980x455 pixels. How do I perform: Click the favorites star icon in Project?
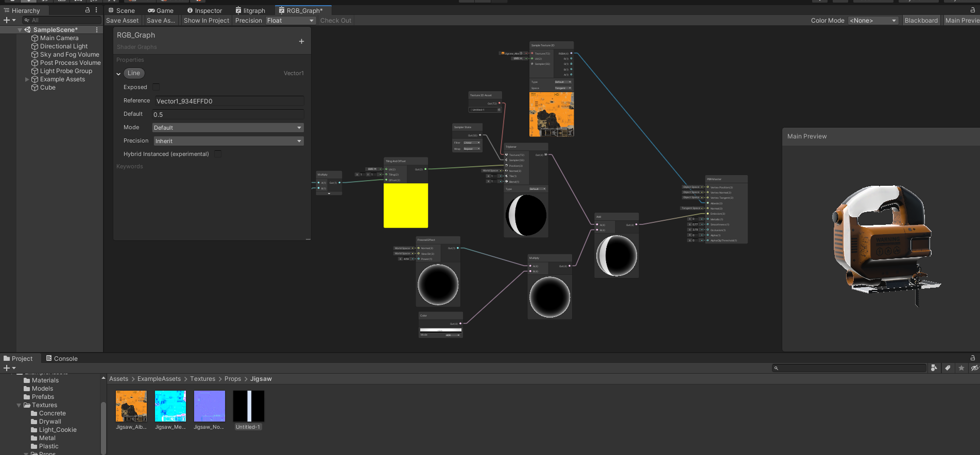pyautogui.click(x=961, y=367)
